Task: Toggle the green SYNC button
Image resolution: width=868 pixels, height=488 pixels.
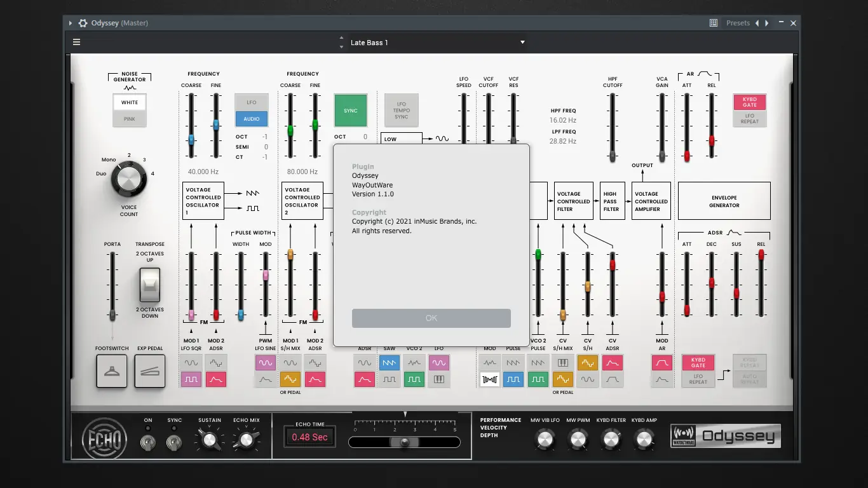Action: 351,111
